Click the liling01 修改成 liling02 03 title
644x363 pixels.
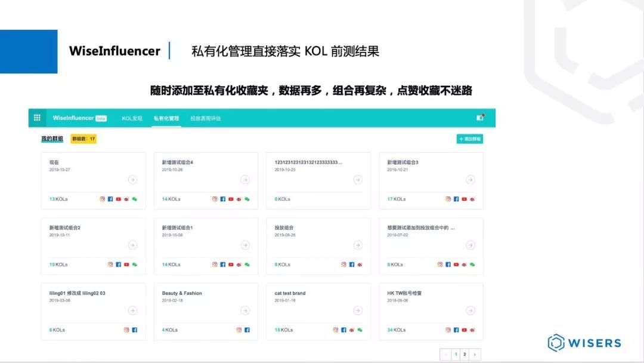[77, 293]
